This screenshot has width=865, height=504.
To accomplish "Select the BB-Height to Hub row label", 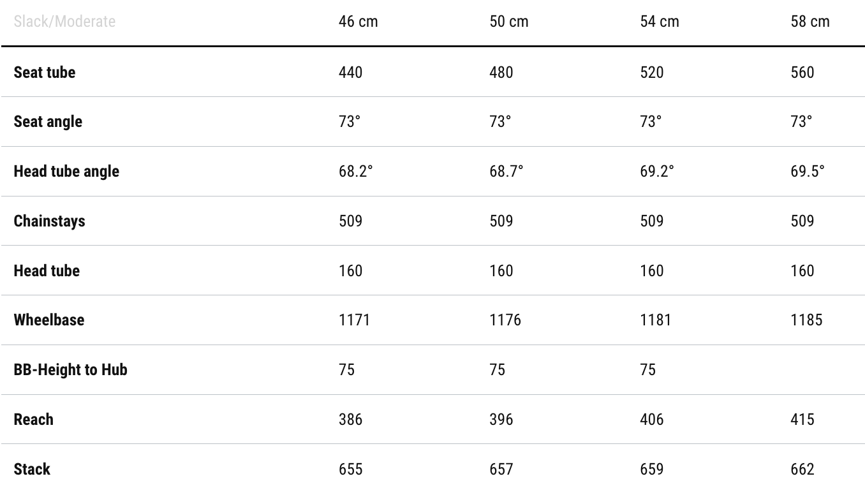I will pyautogui.click(x=70, y=369).
